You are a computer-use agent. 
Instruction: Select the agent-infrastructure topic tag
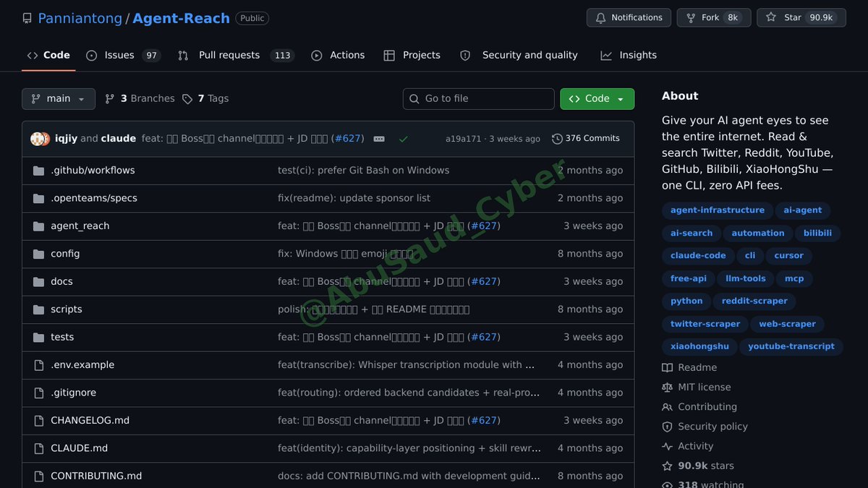(x=718, y=210)
